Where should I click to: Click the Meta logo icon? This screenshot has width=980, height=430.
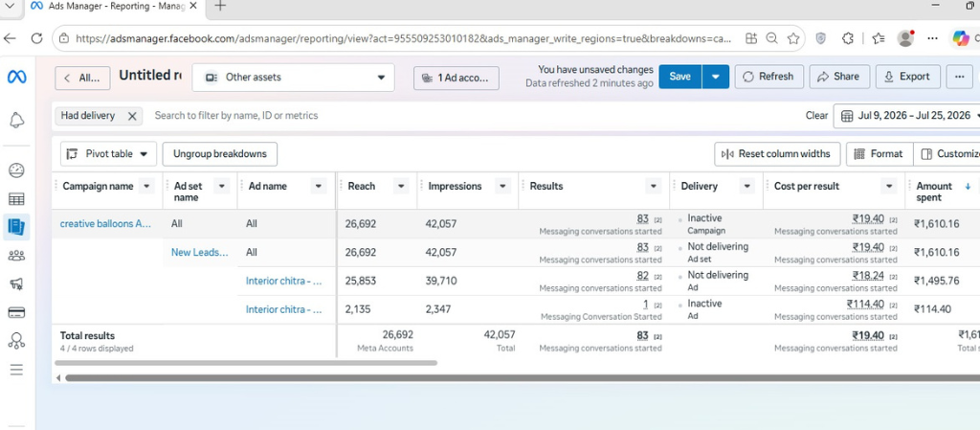click(17, 77)
